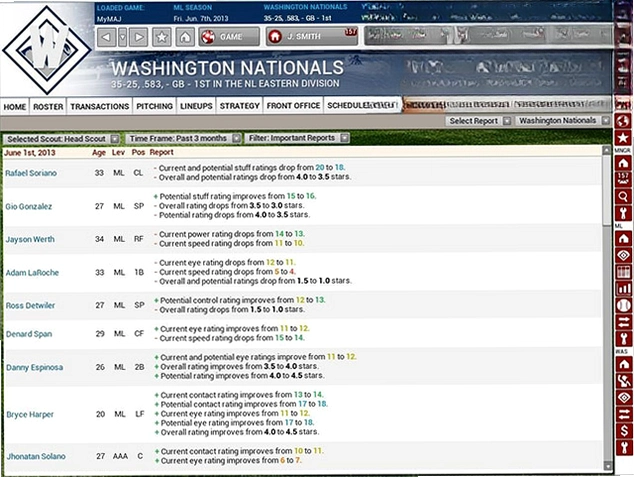Open the dollar sign finances icon
Viewport: 634px width, 477px height.
[623, 431]
